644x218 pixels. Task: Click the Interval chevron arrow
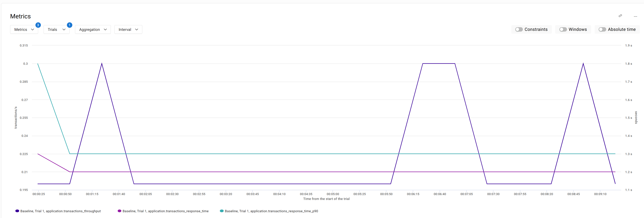(137, 29)
